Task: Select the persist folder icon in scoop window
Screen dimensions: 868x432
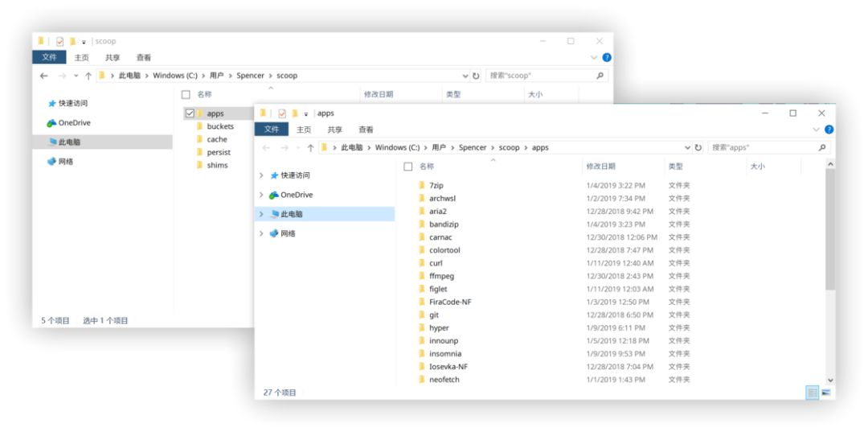Action: point(200,152)
